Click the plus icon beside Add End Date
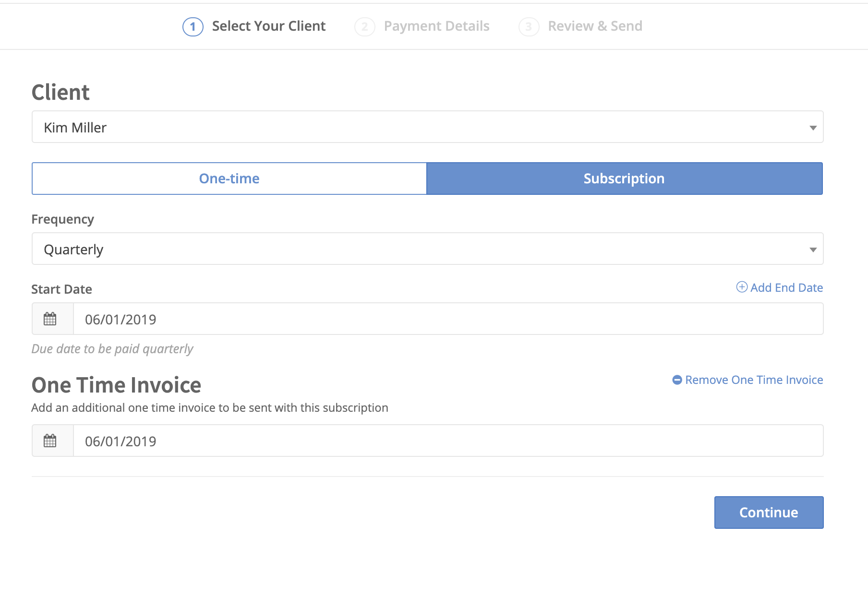This screenshot has width=868, height=596. pos(742,287)
